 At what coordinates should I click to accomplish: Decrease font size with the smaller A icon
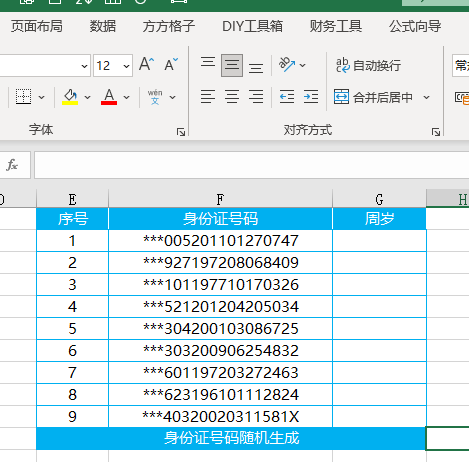coord(171,64)
